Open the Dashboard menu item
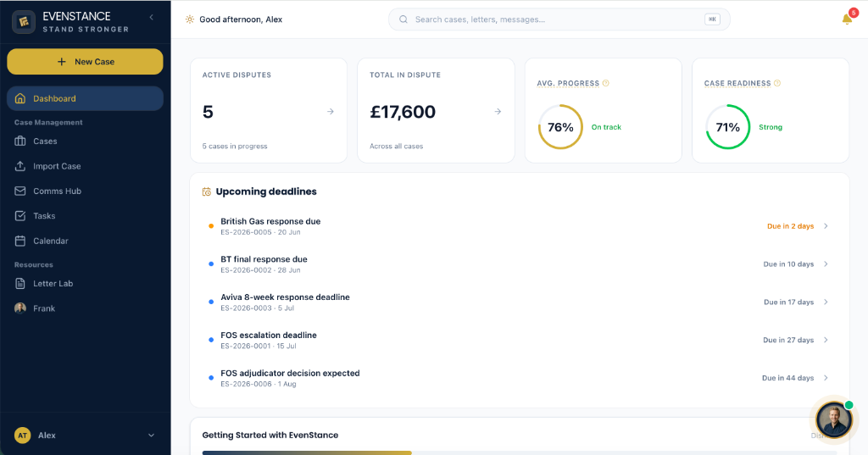 [85, 98]
